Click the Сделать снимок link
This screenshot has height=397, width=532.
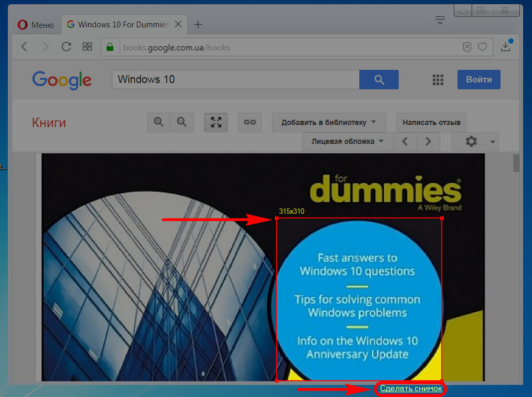point(411,389)
